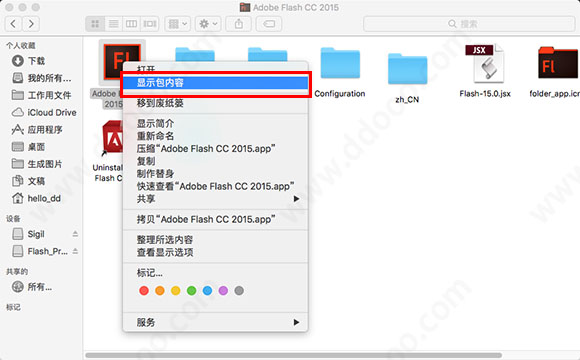Switch to list view

[x=114, y=24]
